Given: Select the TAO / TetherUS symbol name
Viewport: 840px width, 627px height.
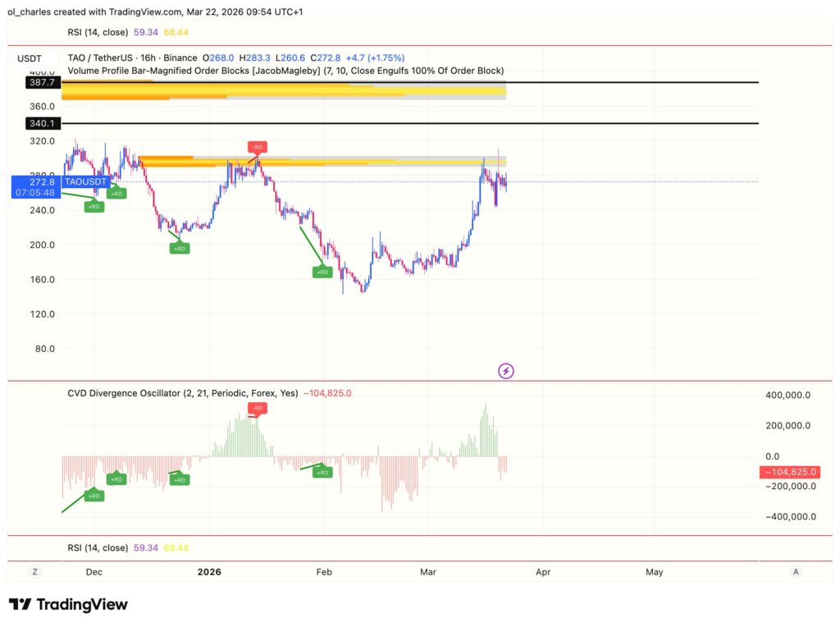Looking at the screenshot, I should click(x=100, y=58).
